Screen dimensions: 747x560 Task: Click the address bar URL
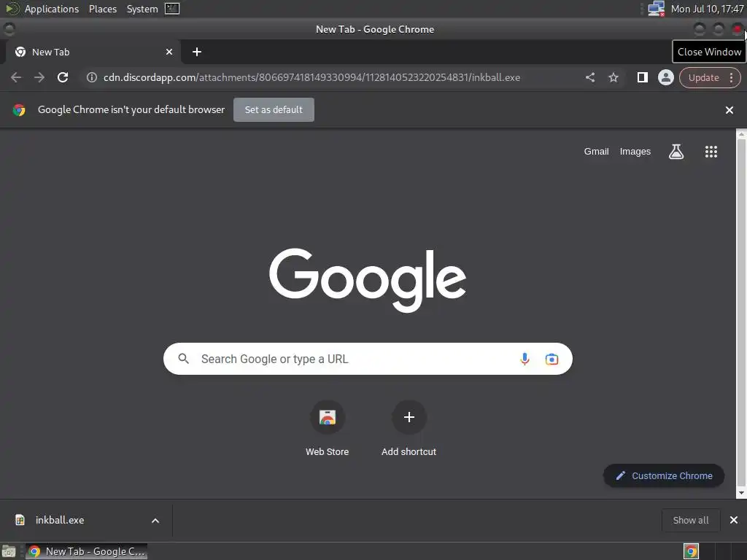click(311, 77)
